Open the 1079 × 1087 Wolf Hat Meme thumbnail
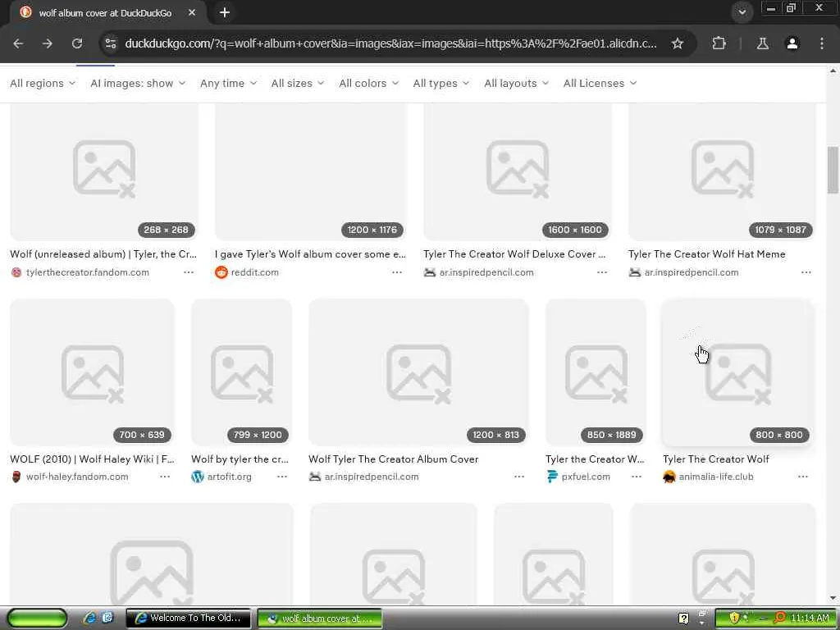 [722, 171]
